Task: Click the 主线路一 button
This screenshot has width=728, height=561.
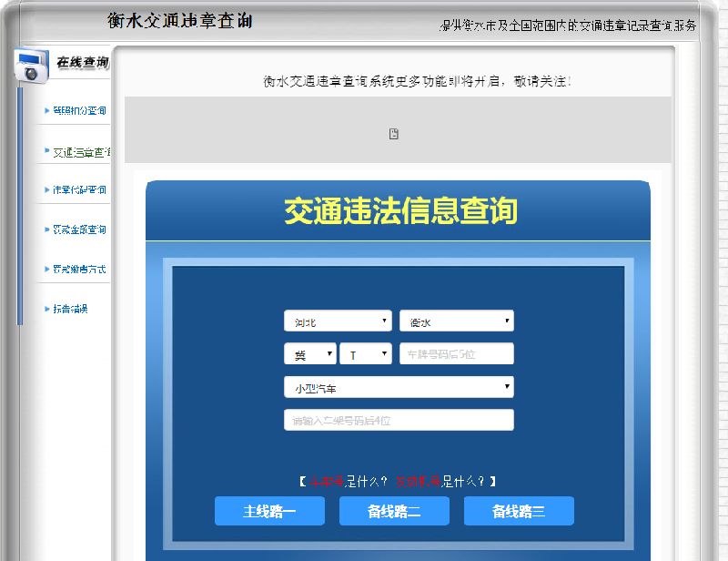Action: tap(269, 511)
